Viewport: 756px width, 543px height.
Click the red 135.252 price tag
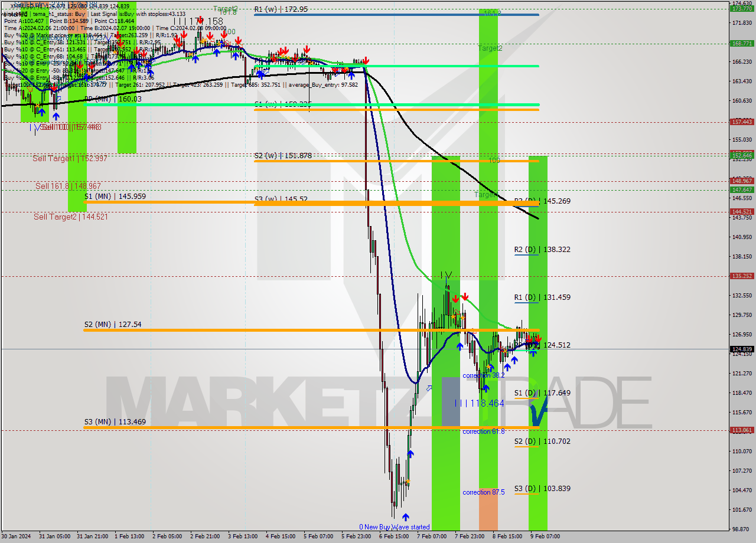[742, 276]
